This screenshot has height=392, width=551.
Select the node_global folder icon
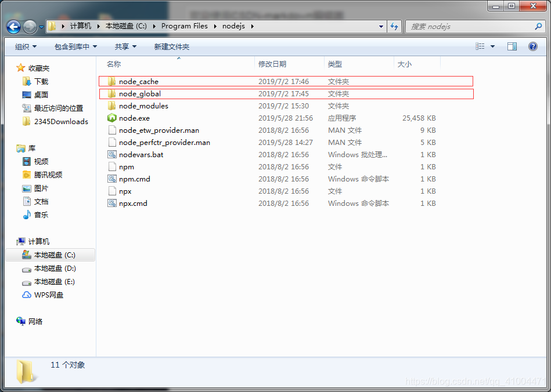pos(111,94)
